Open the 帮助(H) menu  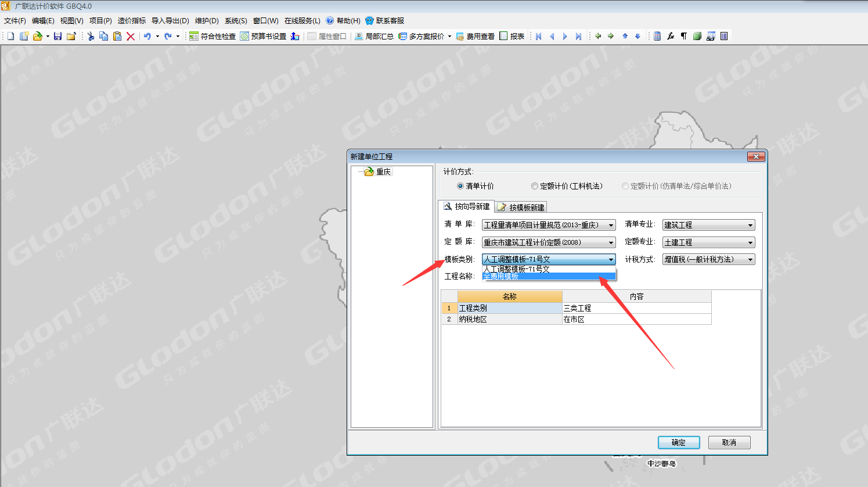pyautogui.click(x=343, y=21)
